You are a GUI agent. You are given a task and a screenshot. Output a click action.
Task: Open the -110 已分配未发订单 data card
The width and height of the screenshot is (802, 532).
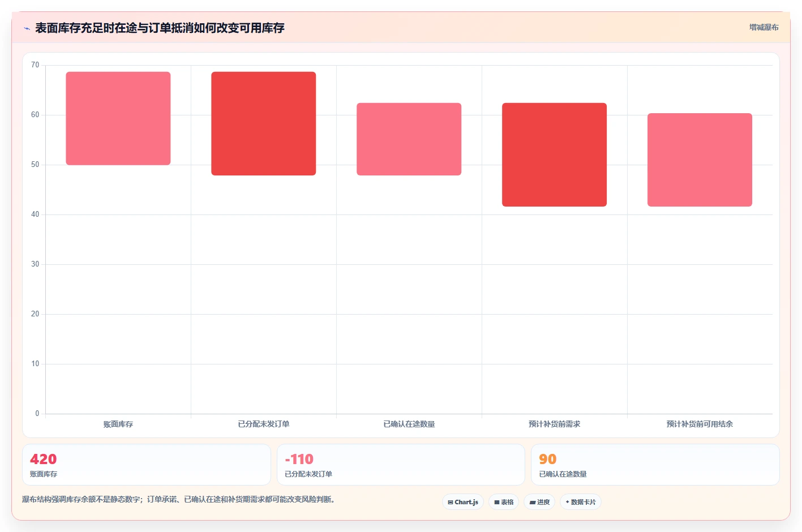[x=401, y=465]
